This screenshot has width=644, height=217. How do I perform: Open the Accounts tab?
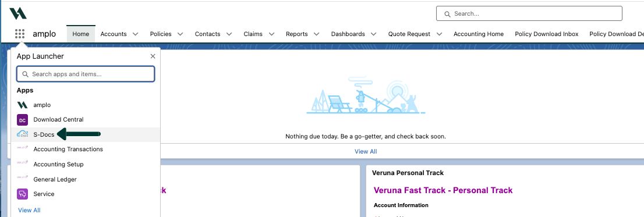[114, 34]
